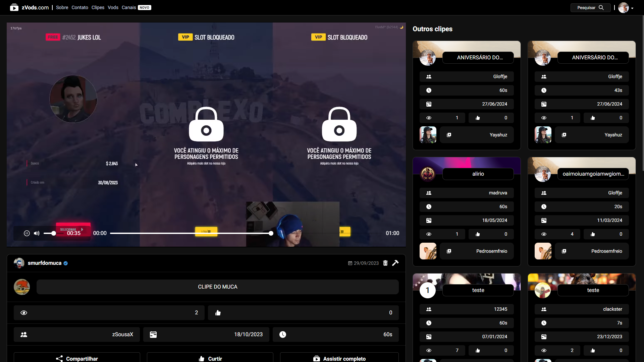
Task: Click Yayahuz's avatar on the first clip card
Action: [428, 135]
